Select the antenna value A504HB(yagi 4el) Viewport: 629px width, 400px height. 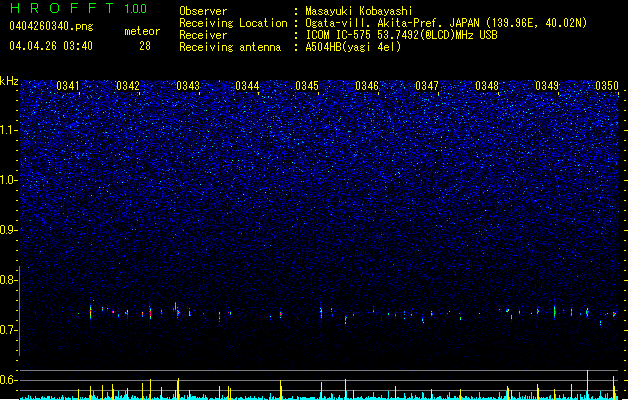tap(353, 47)
